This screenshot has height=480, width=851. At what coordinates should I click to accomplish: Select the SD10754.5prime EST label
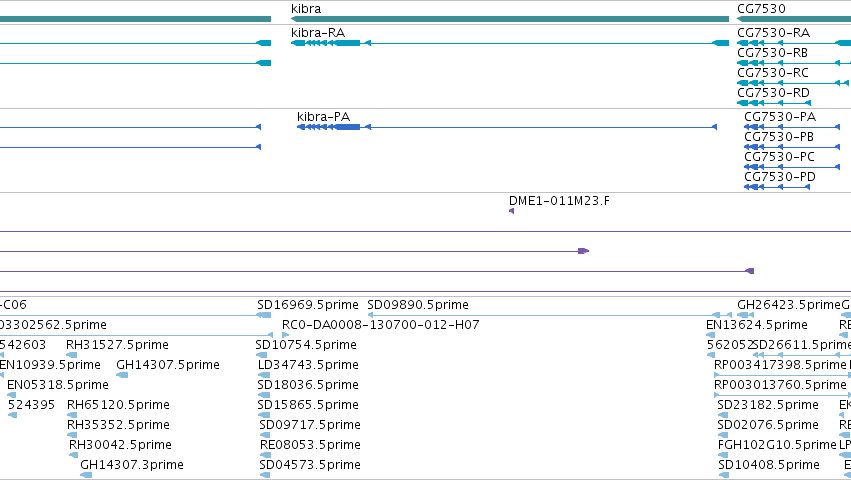[306, 345]
